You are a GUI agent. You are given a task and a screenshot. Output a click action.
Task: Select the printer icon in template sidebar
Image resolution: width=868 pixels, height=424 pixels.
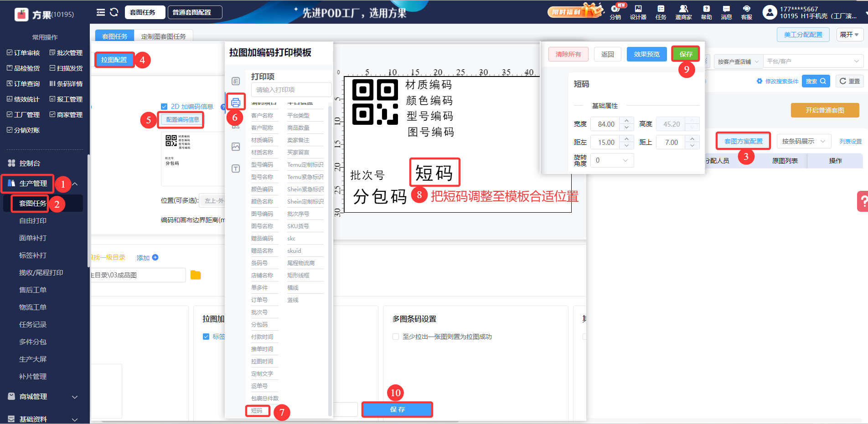pos(236,102)
